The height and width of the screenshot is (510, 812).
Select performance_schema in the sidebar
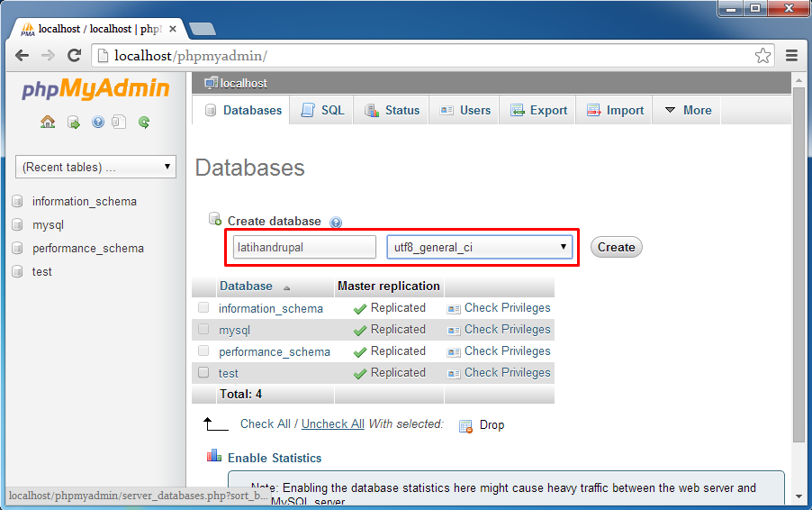(x=88, y=249)
